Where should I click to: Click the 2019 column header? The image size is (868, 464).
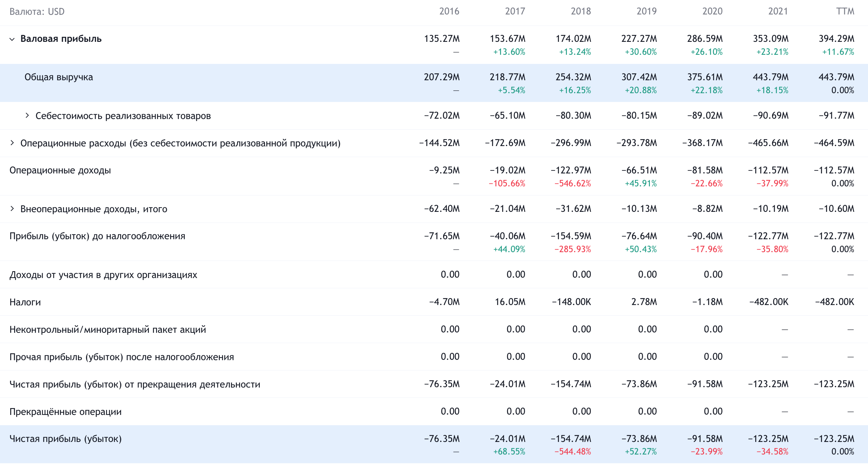click(647, 11)
